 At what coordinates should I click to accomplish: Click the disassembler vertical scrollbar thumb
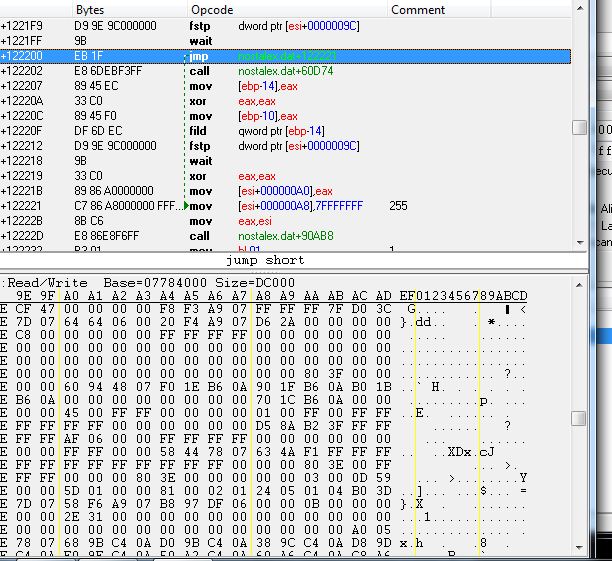tap(579, 128)
